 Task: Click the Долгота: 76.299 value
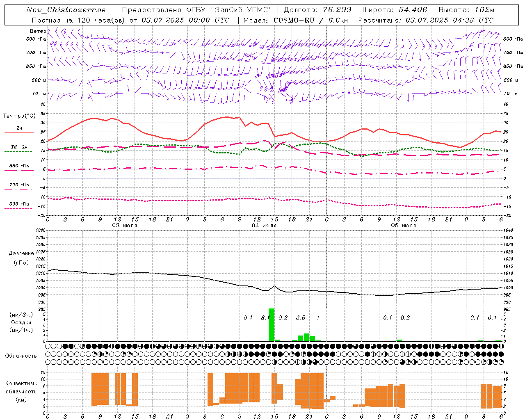[317, 10]
